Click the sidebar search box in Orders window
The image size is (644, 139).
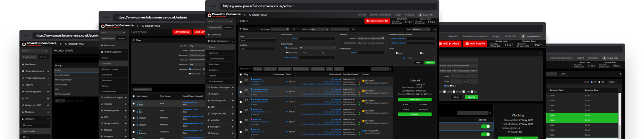click(x=220, y=21)
